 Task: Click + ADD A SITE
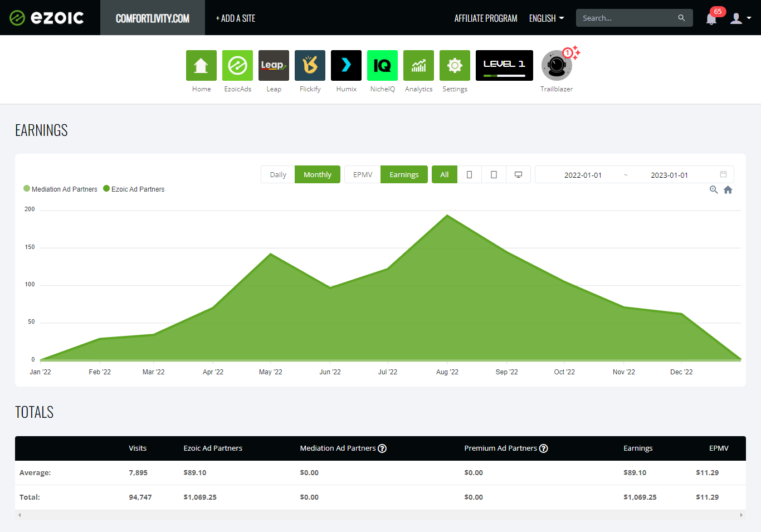[236, 18]
